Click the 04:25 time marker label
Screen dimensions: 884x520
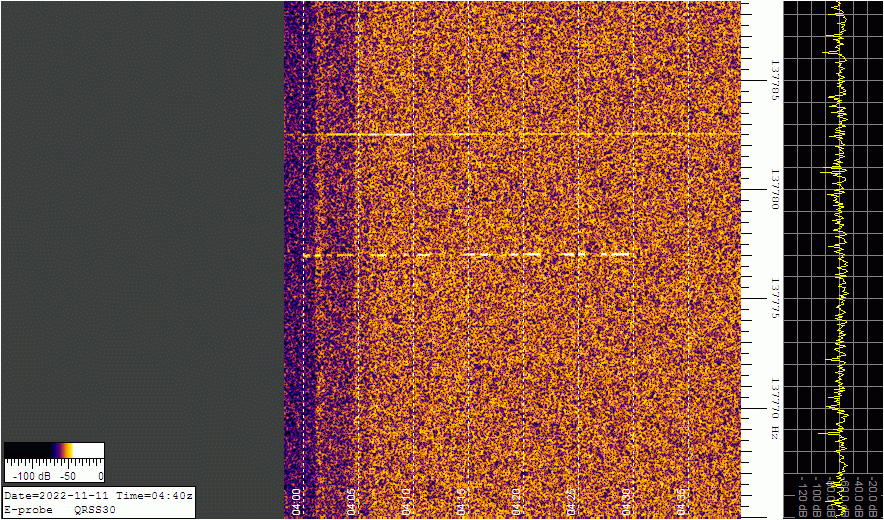click(x=572, y=500)
